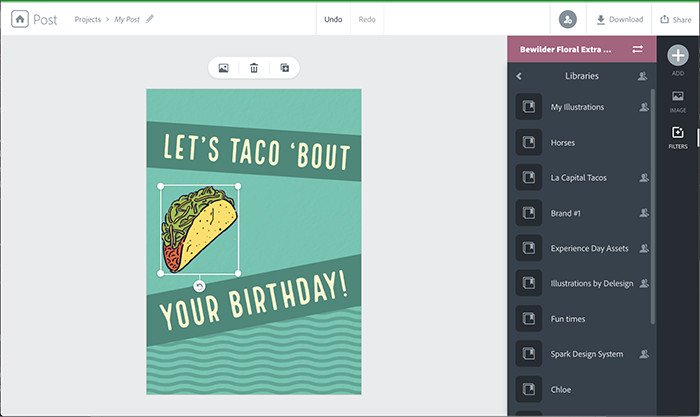Click the replace image icon above canvas
The height and width of the screenshot is (417, 700).
pyautogui.click(x=224, y=68)
